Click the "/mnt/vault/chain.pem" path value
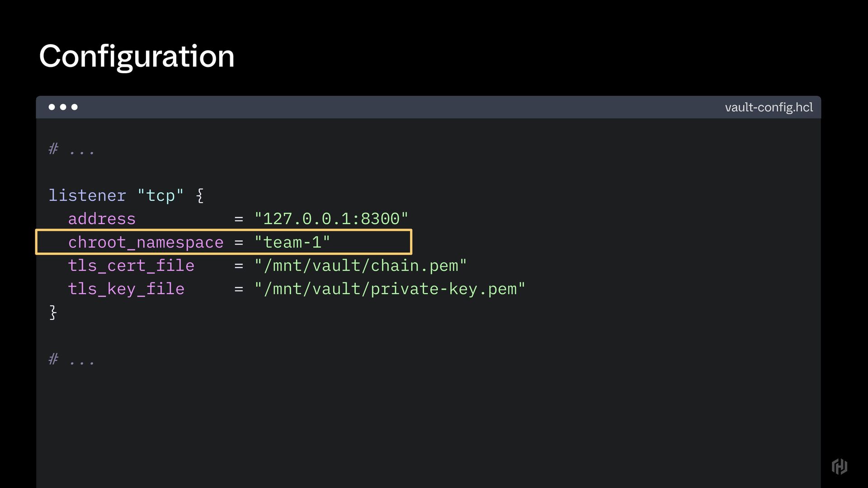The width and height of the screenshot is (868, 488). [360, 266]
